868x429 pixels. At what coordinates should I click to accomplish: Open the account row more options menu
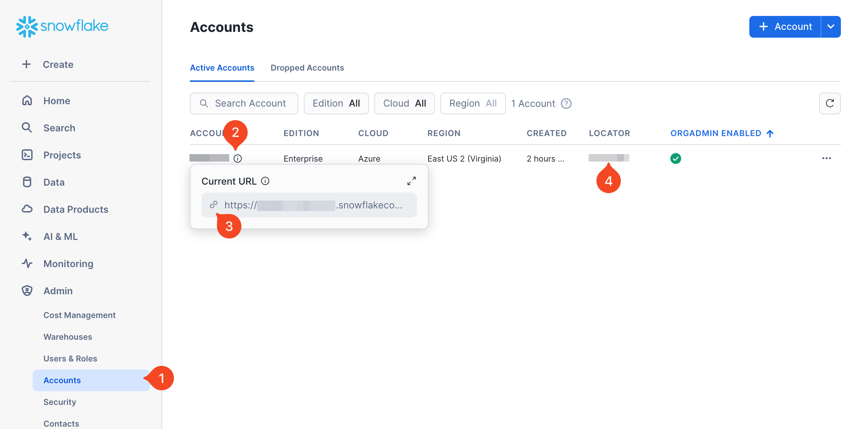pos(827,158)
